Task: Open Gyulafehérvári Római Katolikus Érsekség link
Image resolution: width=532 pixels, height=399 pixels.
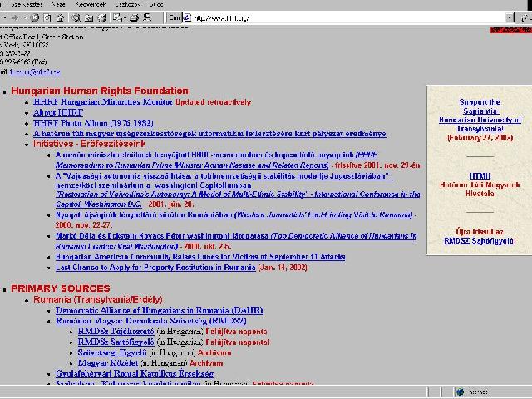Action: (135, 373)
